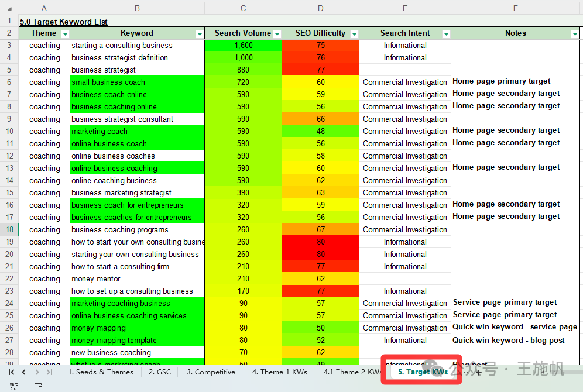Viewport: 583px width, 392px height.
Task: Select the 'money mapping template' cell
Action: pyautogui.click(x=137, y=340)
